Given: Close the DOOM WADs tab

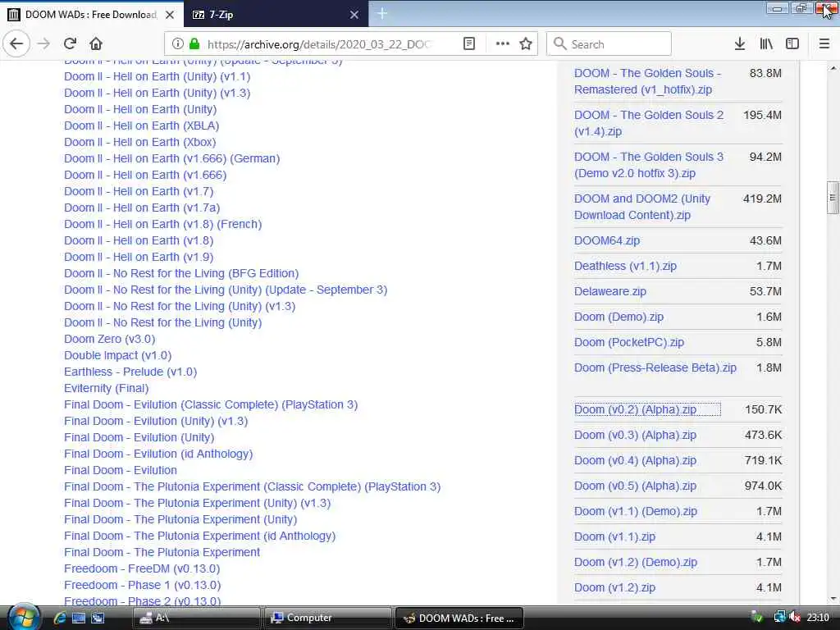Looking at the screenshot, I should click(x=170, y=15).
